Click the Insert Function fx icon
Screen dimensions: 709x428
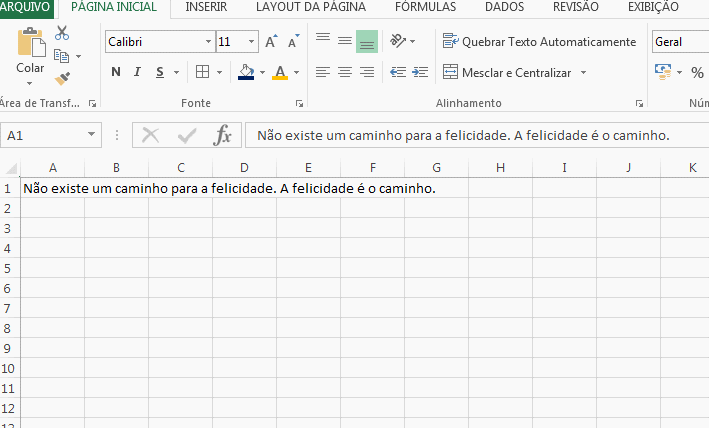tap(223, 135)
